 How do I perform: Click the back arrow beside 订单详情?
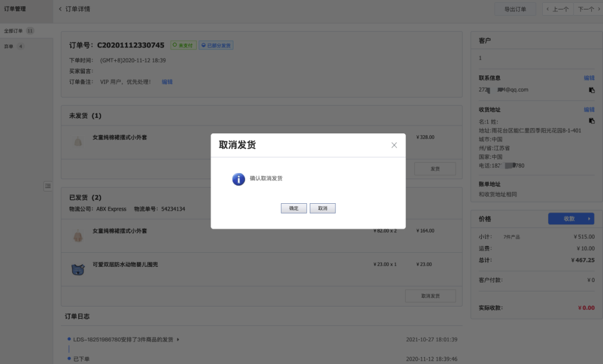point(60,9)
